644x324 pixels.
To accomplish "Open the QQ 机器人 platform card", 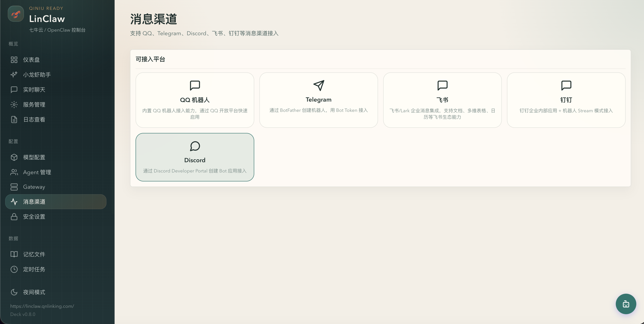I will 195,100.
